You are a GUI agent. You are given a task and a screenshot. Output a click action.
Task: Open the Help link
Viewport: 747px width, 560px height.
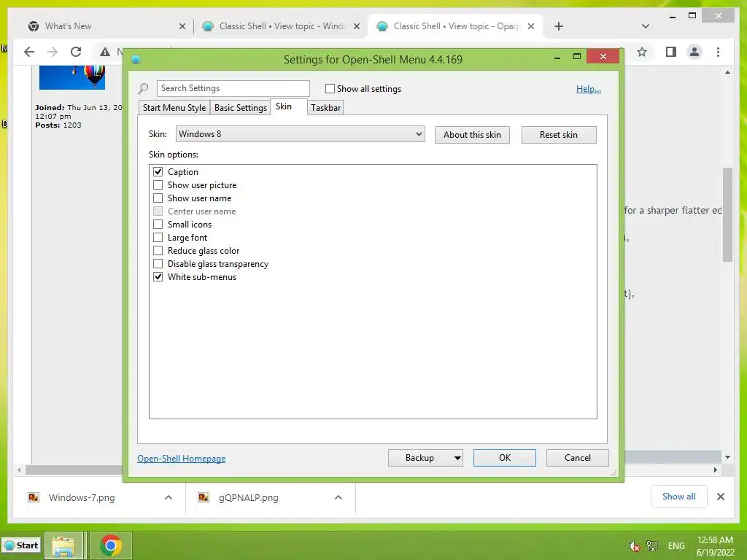point(589,89)
